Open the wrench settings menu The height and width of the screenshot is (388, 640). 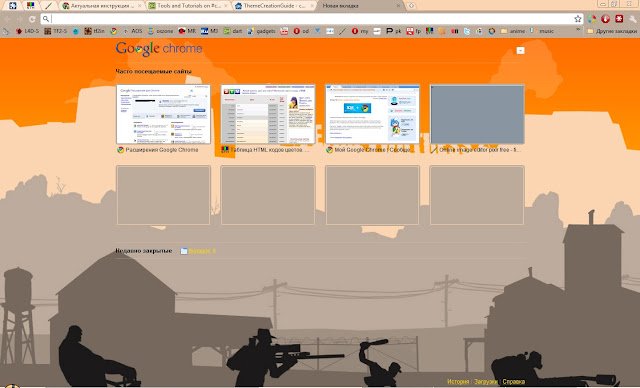tap(633, 19)
